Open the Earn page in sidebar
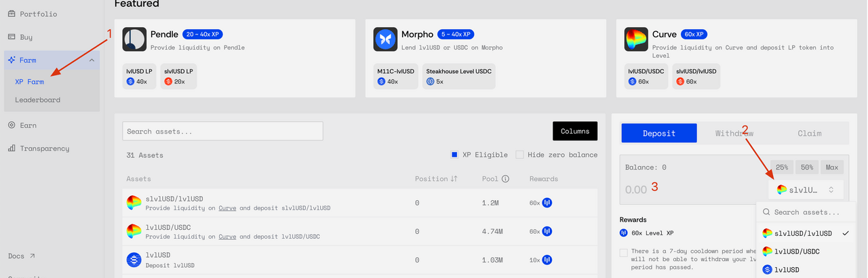Screen dimensions: 868x278 (x=28, y=125)
